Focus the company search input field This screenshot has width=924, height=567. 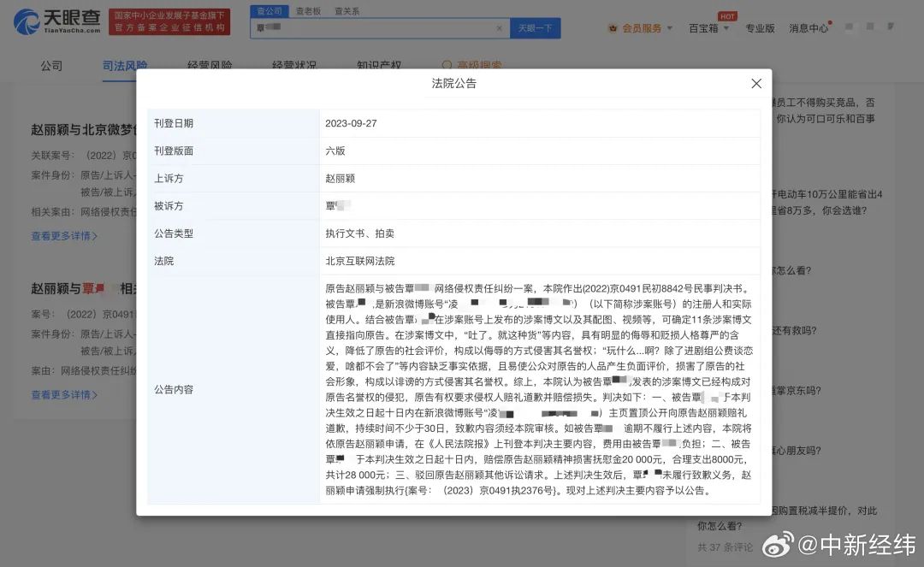coord(374,27)
